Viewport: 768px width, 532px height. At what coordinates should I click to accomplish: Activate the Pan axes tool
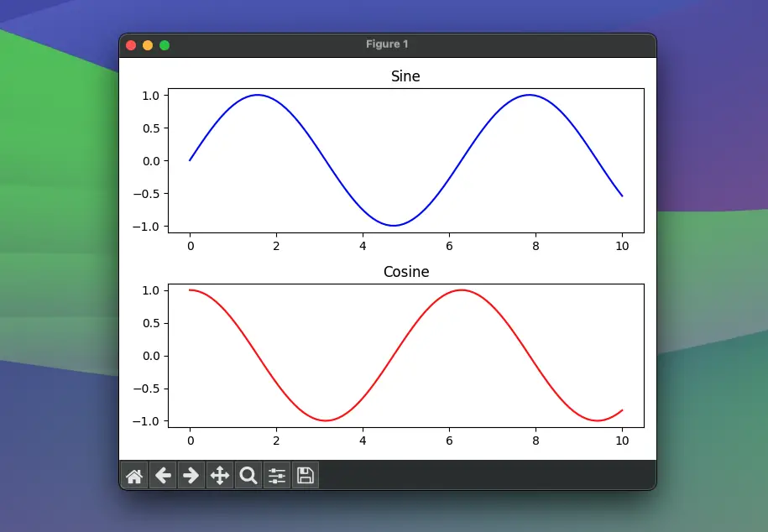click(x=219, y=475)
